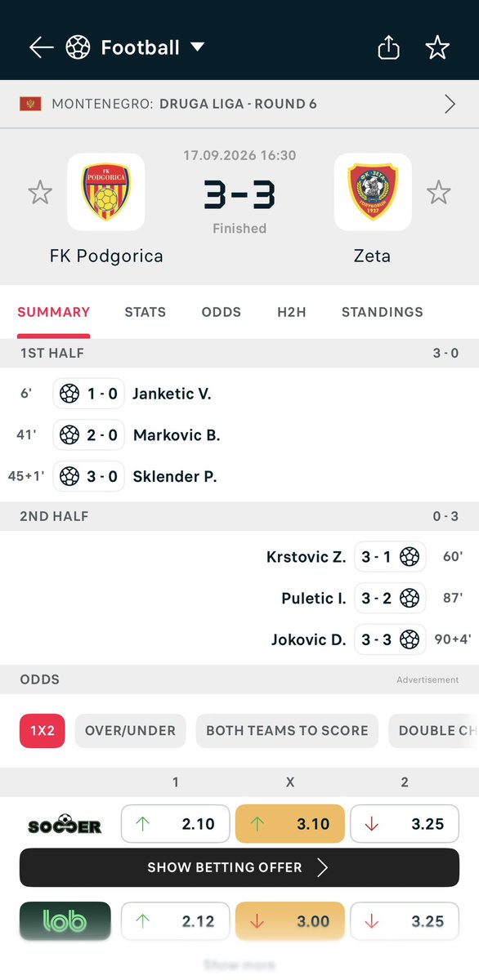The height and width of the screenshot is (980, 479).
Task: Expand Show more bookmakers
Action: pyautogui.click(x=239, y=965)
